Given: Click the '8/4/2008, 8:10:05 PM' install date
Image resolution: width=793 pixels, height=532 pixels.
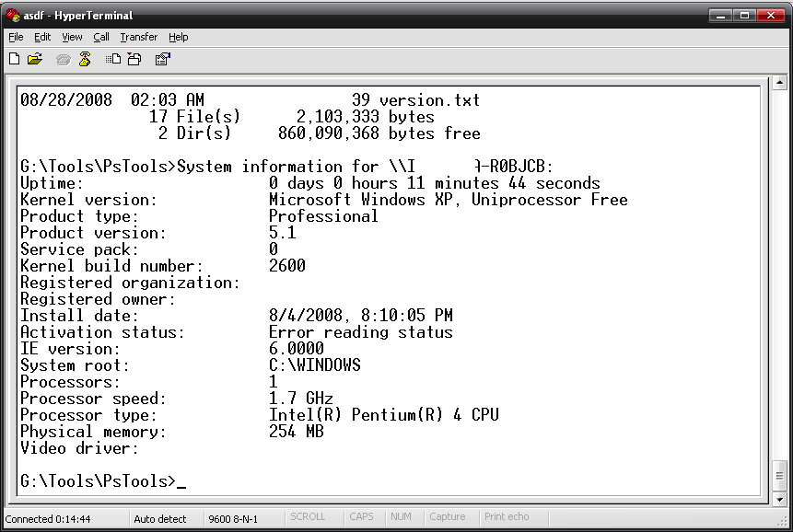Looking at the screenshot, I should click(x=361, y=316).
